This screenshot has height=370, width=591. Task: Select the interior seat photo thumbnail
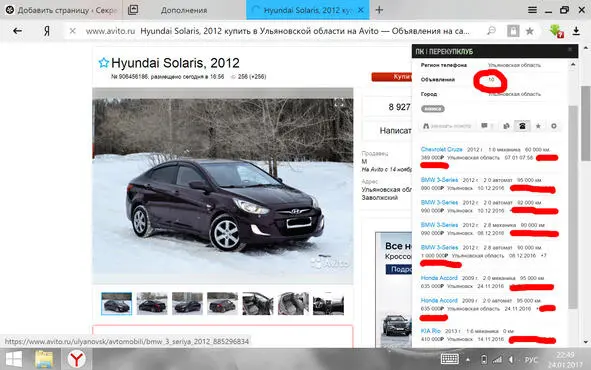click(x=293, y=304)
